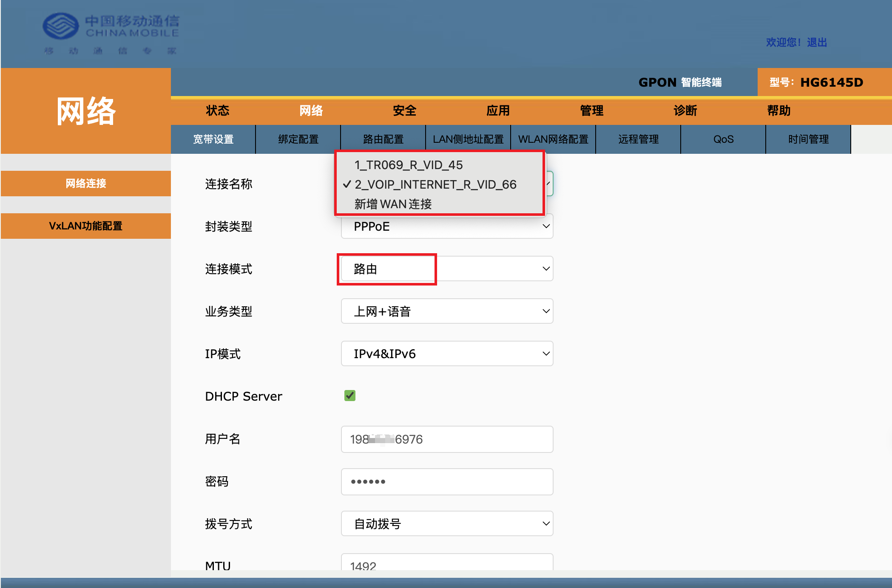892x588 pixels.
Task: Open the 安全 main menu
Action: [404, 111]
